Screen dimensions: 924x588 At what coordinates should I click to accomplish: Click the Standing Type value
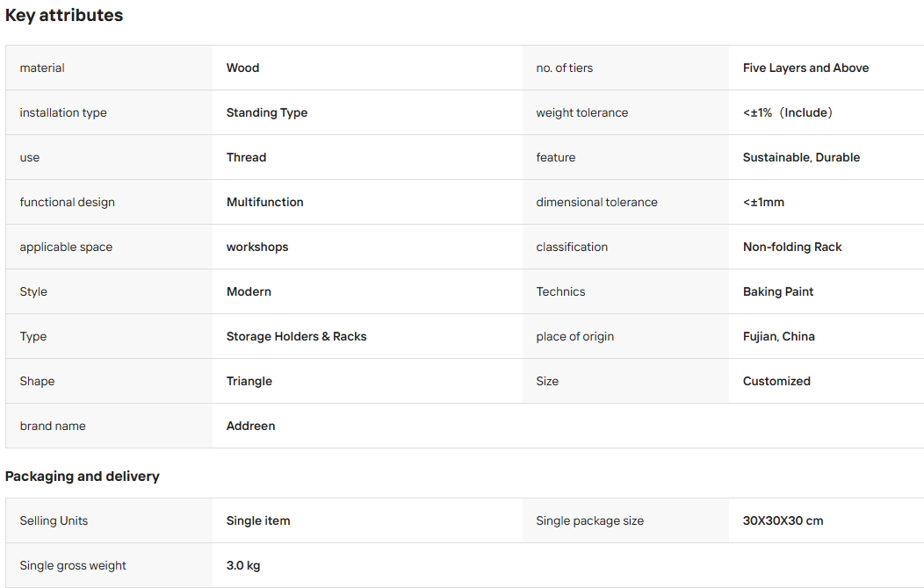267,112
